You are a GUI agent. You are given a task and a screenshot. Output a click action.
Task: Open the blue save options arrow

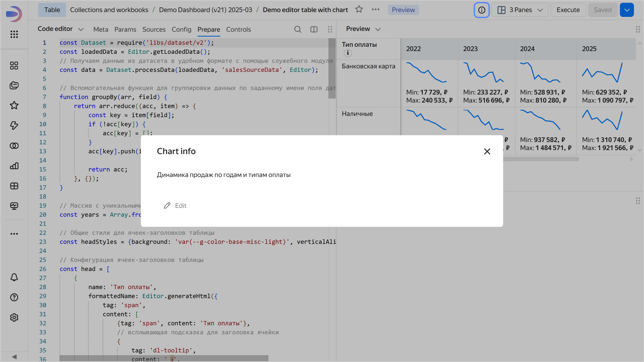pos(627,10)
